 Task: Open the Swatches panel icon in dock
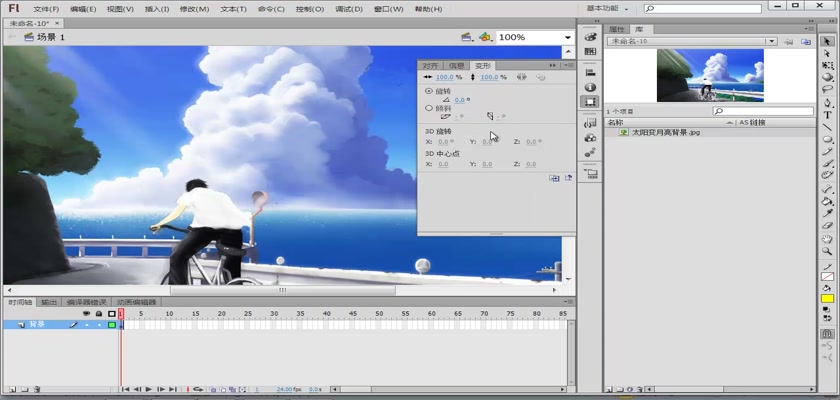click(590, 51)
